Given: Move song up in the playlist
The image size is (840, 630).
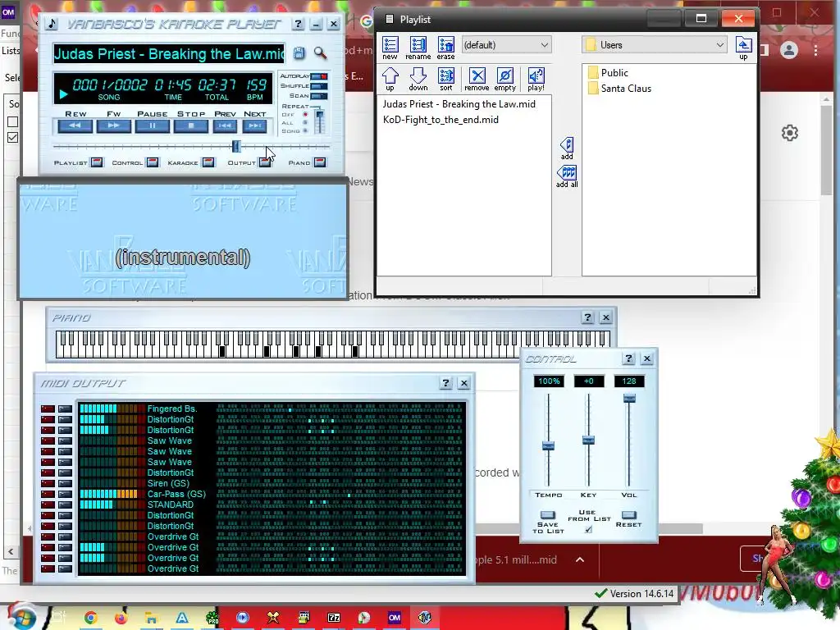Looking at the screenshot, I should (390, 80).
